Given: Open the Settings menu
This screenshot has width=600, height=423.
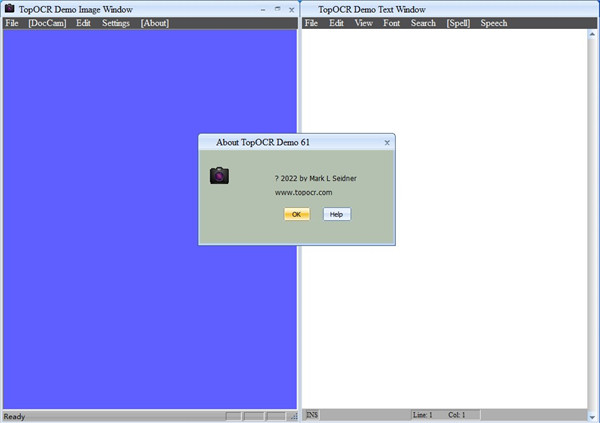Looking at the screenshot, I should click(x=116, y=23).
